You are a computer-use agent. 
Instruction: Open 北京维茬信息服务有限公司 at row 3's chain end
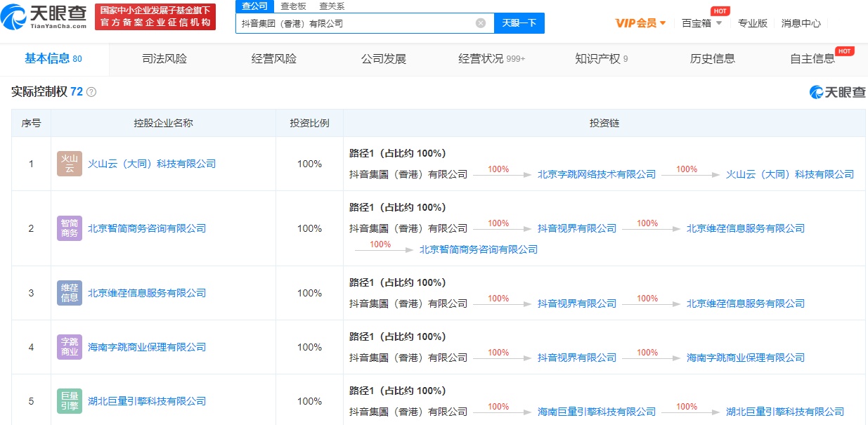coord(746,303)
